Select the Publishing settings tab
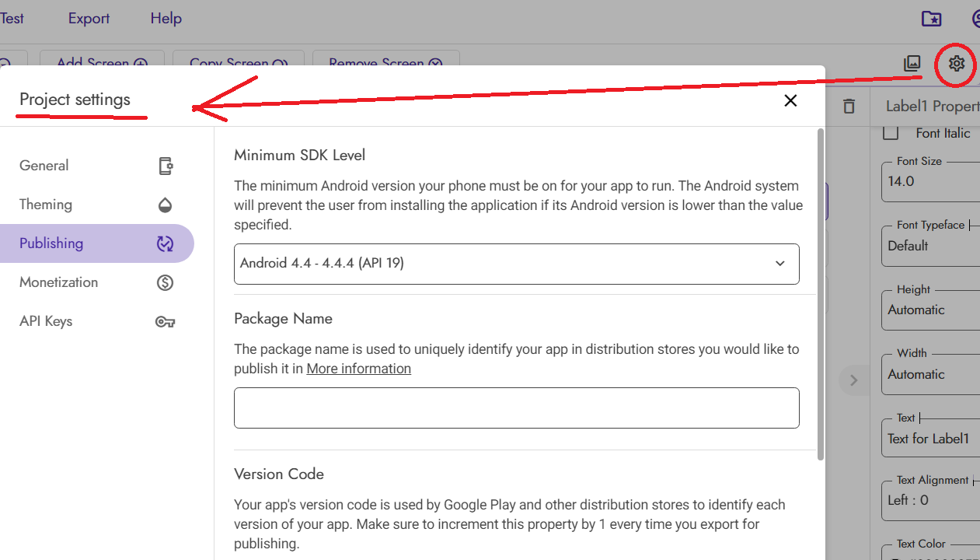Viewport: 980px width, 560px height. pyautogui.click(x=96, y=243)
